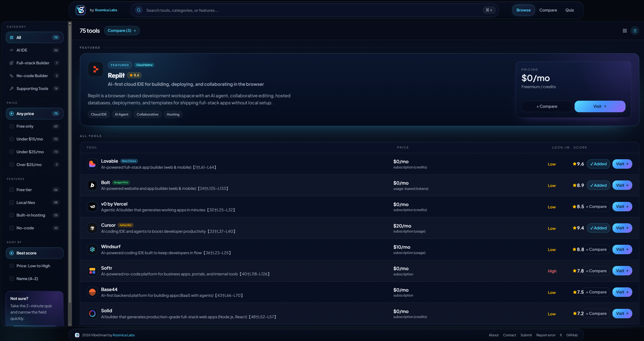Open the Compare tab in header

[x=548, y=10]
